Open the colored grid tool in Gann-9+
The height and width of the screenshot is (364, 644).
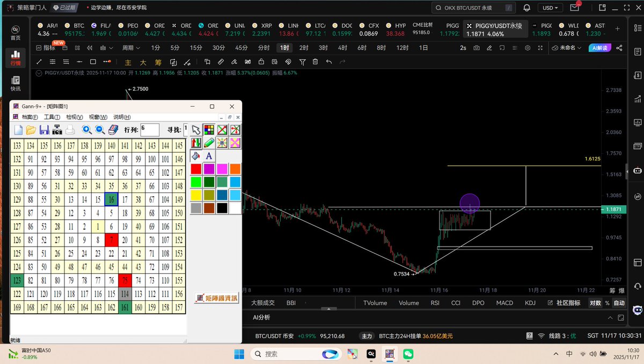coord(209,130)
